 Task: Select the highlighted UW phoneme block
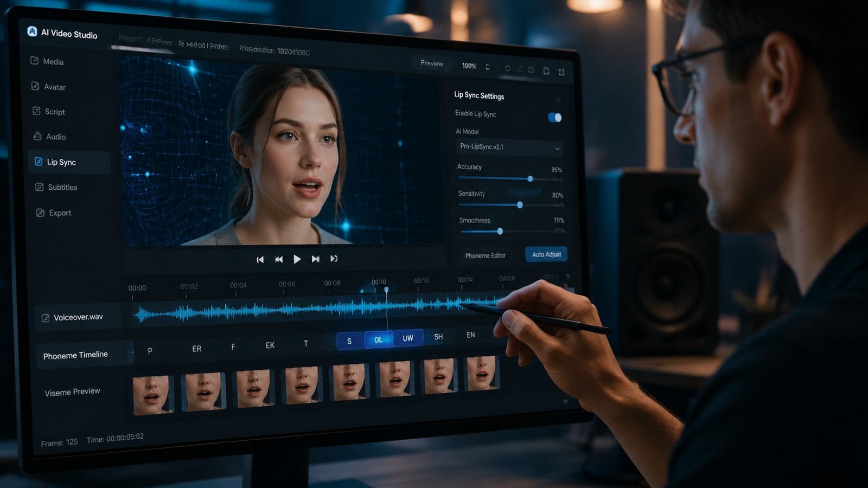408,338
